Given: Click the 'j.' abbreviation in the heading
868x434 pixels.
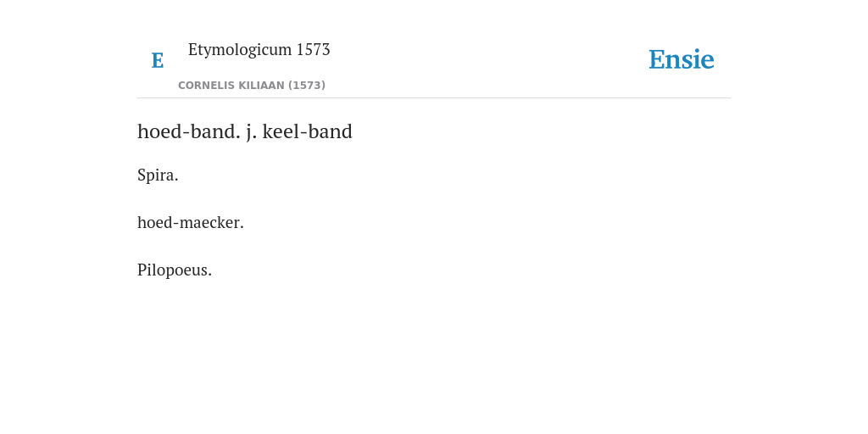Looking at the screenshot, I should click(252, 132).
